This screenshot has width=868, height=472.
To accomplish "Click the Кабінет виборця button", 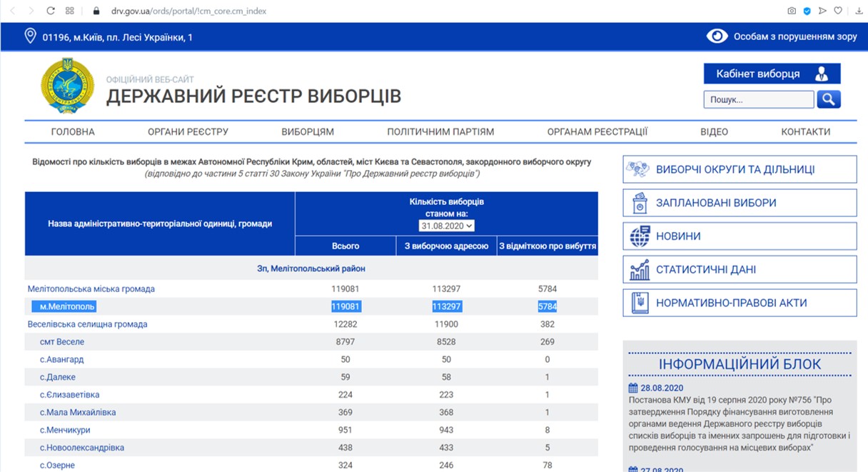I will click(x=772, y=74).
